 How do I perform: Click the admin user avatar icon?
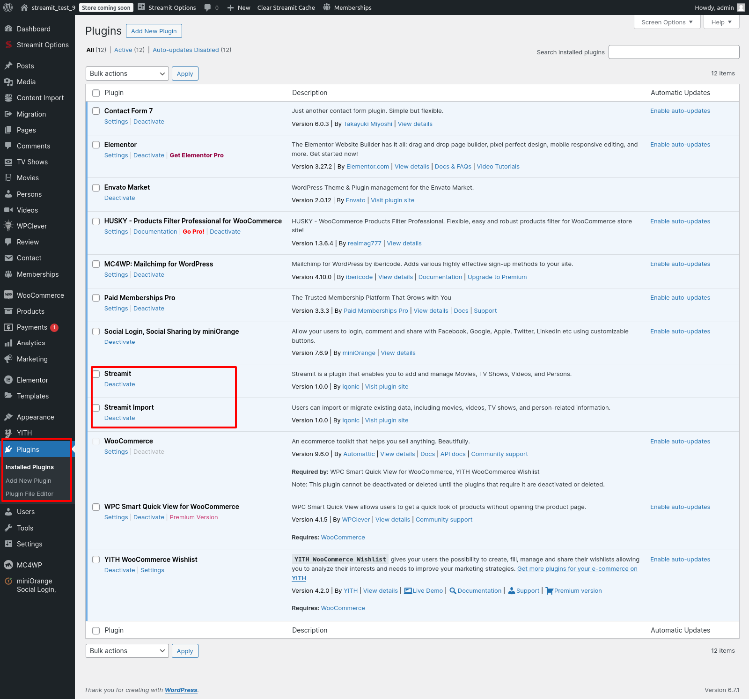pos(741,7)
